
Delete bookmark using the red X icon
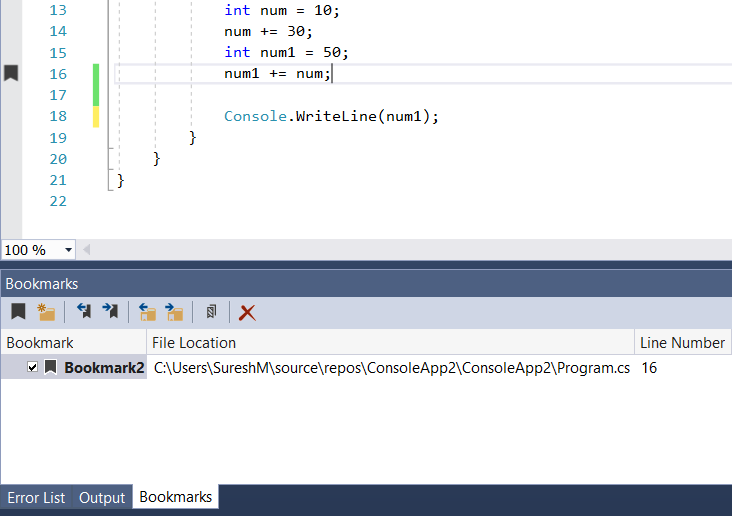(x=247, y=312)
